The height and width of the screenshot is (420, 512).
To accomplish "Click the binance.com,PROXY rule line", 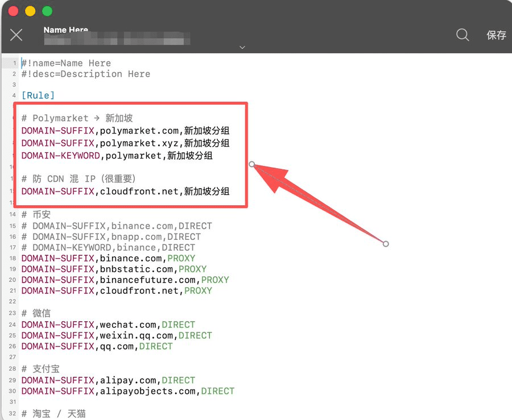I will (108, 258).
